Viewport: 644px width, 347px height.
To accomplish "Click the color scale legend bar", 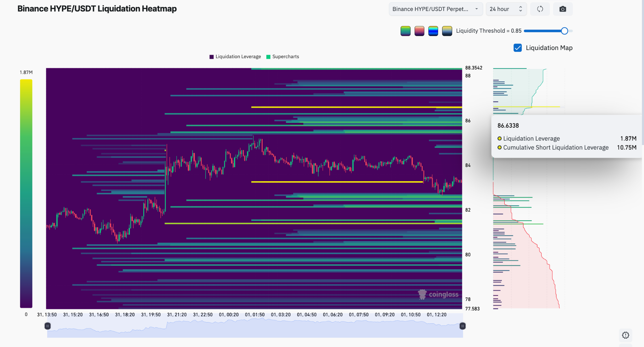I will 26,193.
